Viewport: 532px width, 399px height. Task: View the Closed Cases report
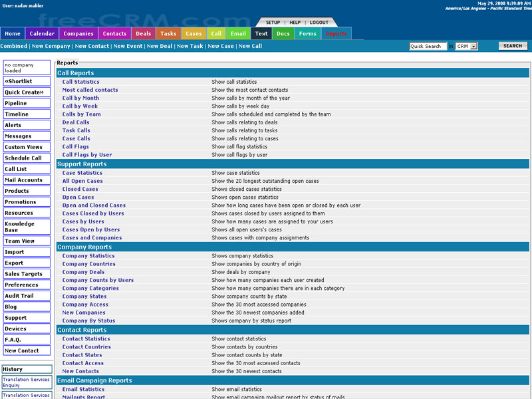coord(80,189)
